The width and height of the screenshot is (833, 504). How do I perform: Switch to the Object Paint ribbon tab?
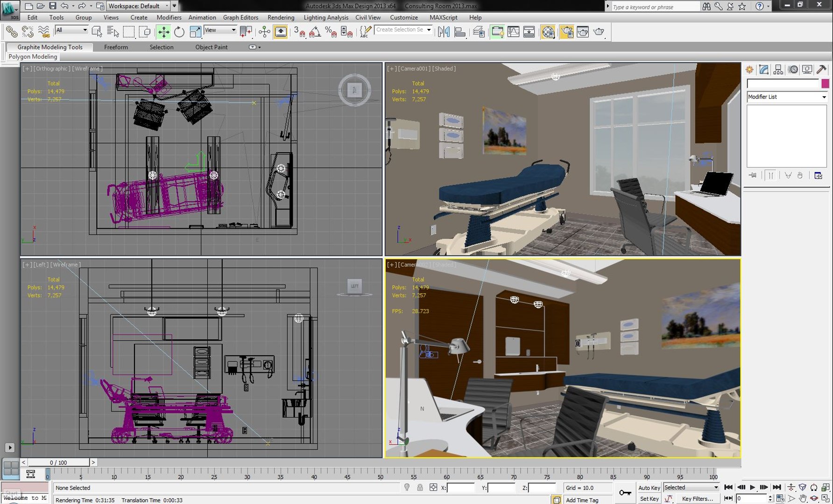[x=212, y=47]
